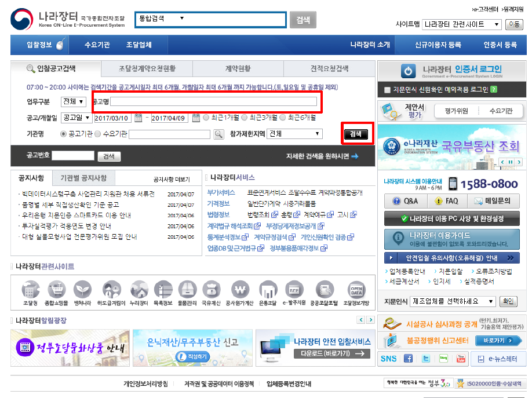Open the 공고일 dropdown
The width and height of the screenshot is (532, 398).
click(x=76, y=118)
